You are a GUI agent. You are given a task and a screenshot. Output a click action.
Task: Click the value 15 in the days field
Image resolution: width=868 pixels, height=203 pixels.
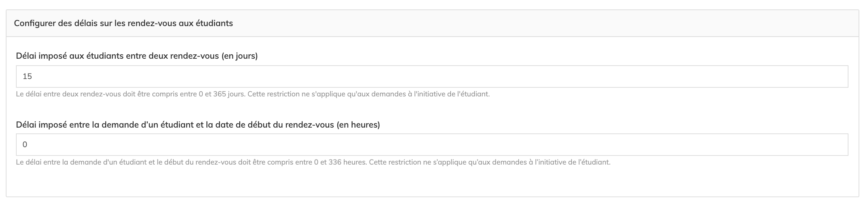click(x=28, y=76)
